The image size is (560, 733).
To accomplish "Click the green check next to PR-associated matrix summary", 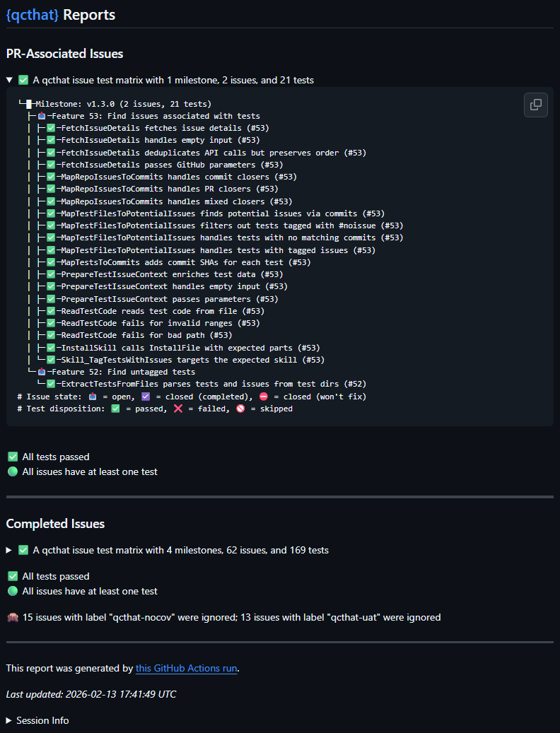I will pos(23,80).
